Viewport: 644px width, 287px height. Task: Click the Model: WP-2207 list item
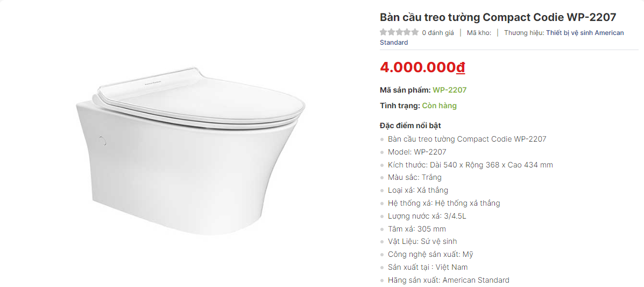[417, 152]
